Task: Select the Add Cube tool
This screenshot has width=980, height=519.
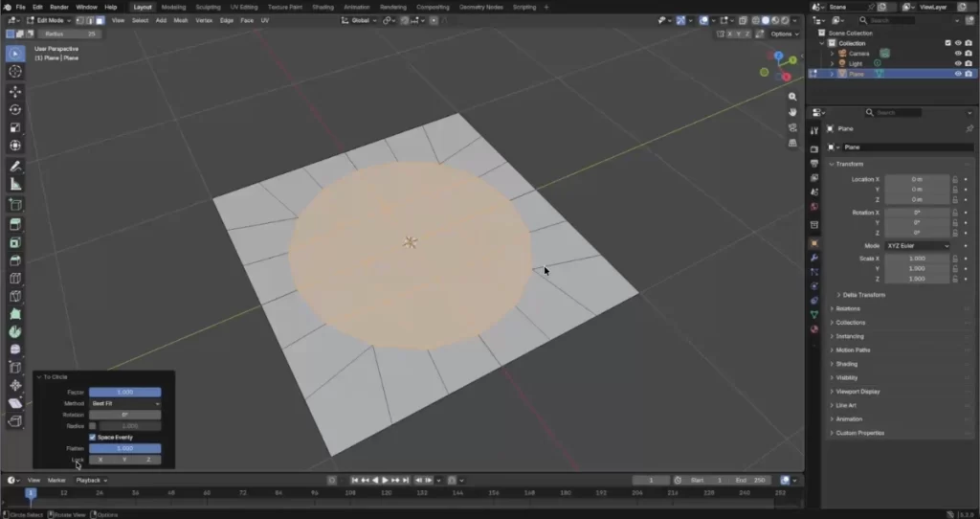Action: point(15,205)
